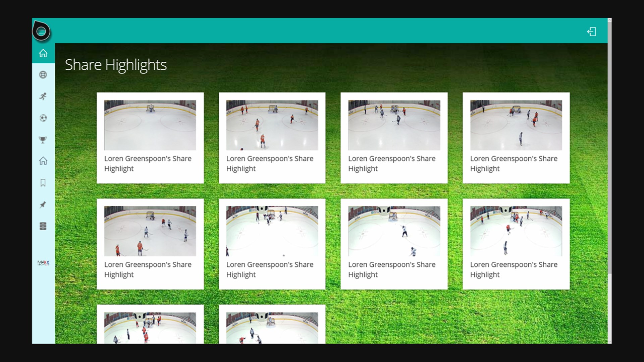Open the bookmark icon in sidebar
The image size is (644, 362).
pos(43,183)
